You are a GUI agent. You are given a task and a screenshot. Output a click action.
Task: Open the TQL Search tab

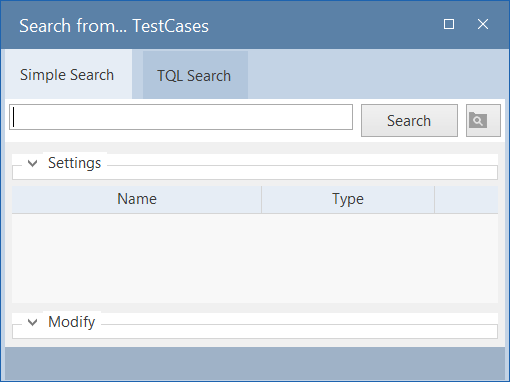click(195, 75)
